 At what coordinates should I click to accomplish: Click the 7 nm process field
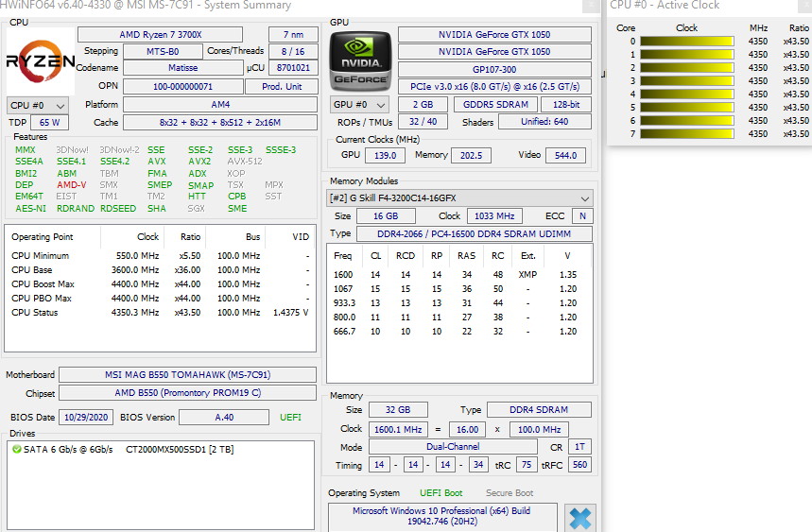click(x=293, y=35)
